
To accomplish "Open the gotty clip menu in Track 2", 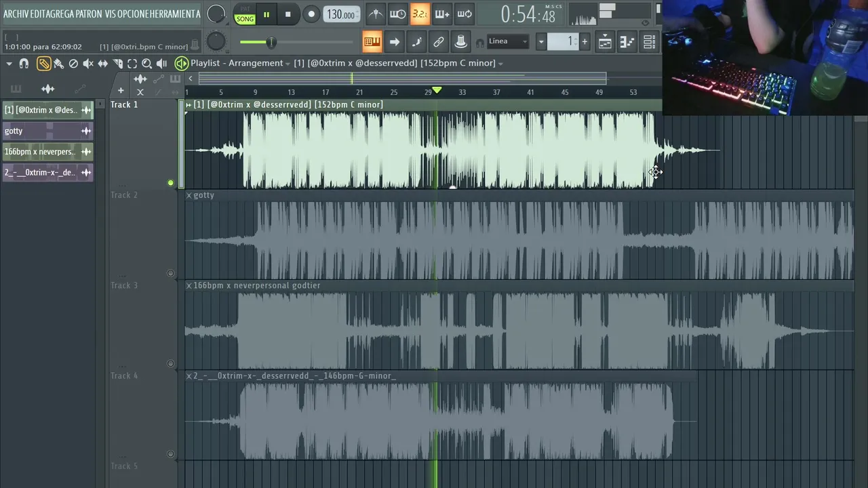I will click(x=189, y=195).
